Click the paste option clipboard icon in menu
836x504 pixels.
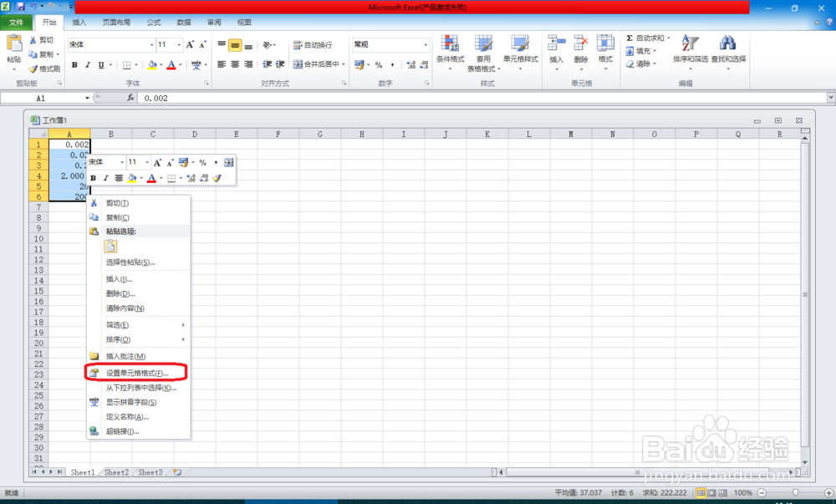tap(110, 247)
